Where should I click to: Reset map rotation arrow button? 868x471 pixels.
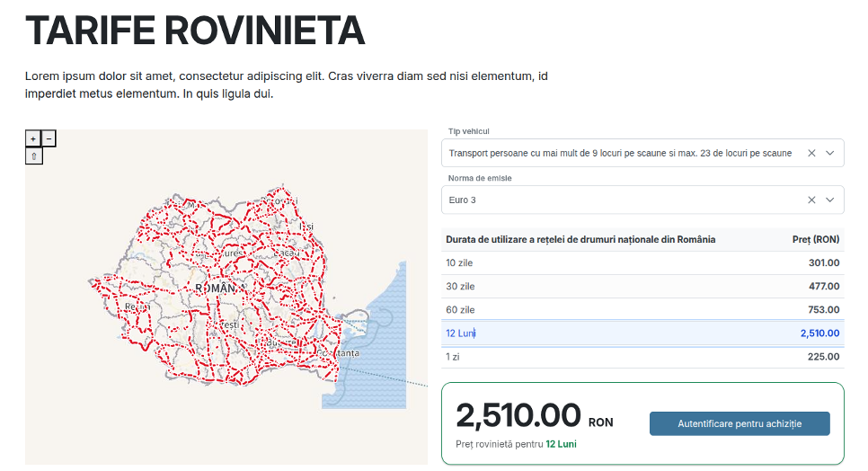coord(34,156)
